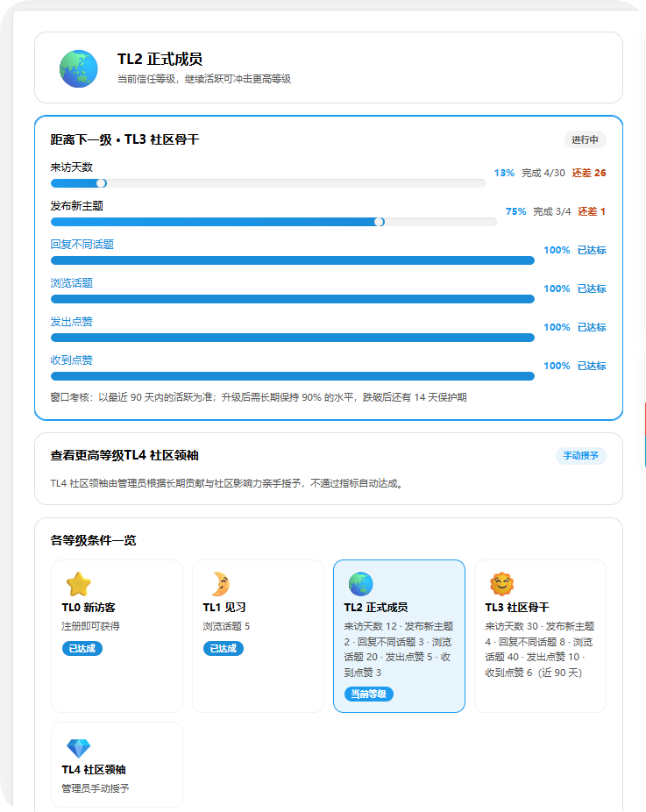
Task: Click the 各等级条件一览 heading
Action: coord(93,541)
